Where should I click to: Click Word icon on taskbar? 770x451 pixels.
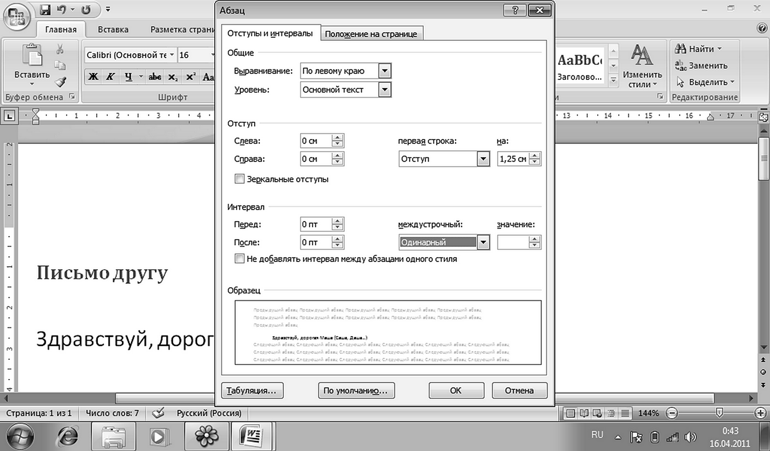click(251, 436)
